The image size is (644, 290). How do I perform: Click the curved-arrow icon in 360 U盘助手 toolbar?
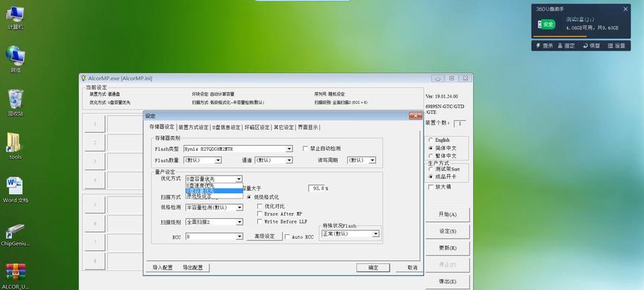pyautogui.click(x=585, y=46)
